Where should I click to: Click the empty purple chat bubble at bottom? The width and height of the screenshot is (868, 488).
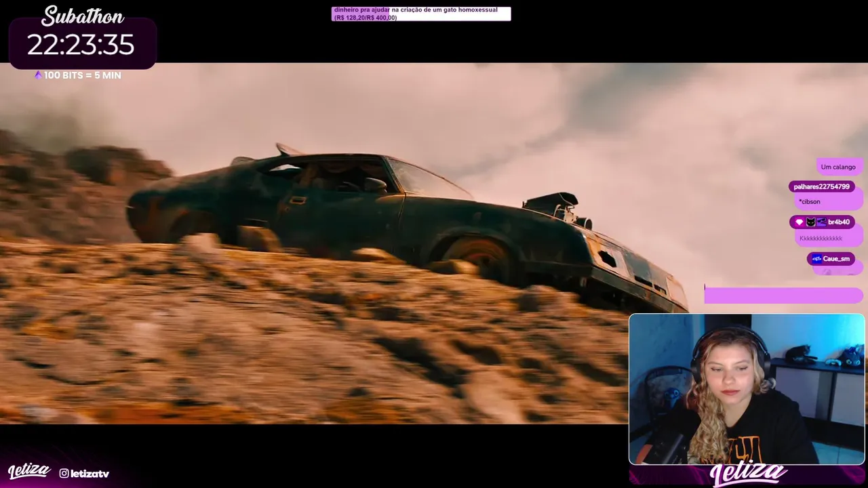(x=783, y=295)
